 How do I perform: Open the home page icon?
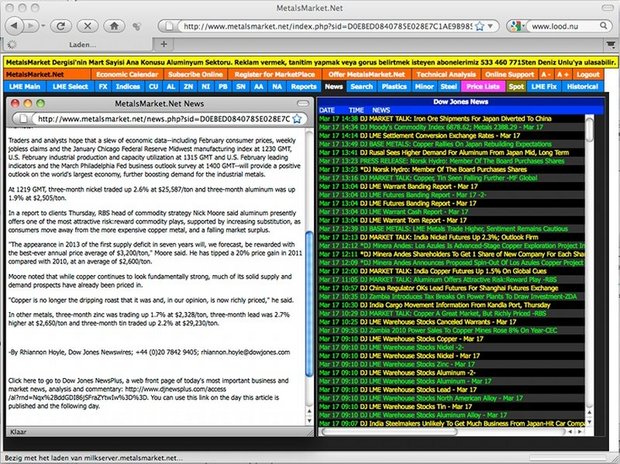click(114, 26)
